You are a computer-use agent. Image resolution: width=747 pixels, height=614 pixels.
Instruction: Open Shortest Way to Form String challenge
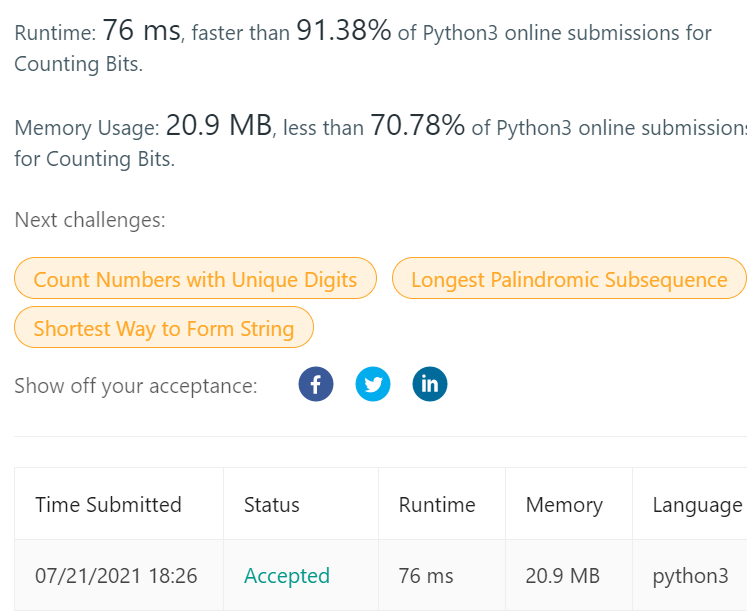point(164,328)
